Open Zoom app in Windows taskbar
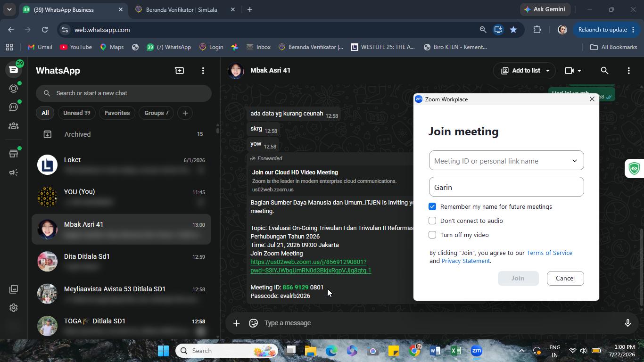The height and width of the screenshot is (362, 644). 477,351
